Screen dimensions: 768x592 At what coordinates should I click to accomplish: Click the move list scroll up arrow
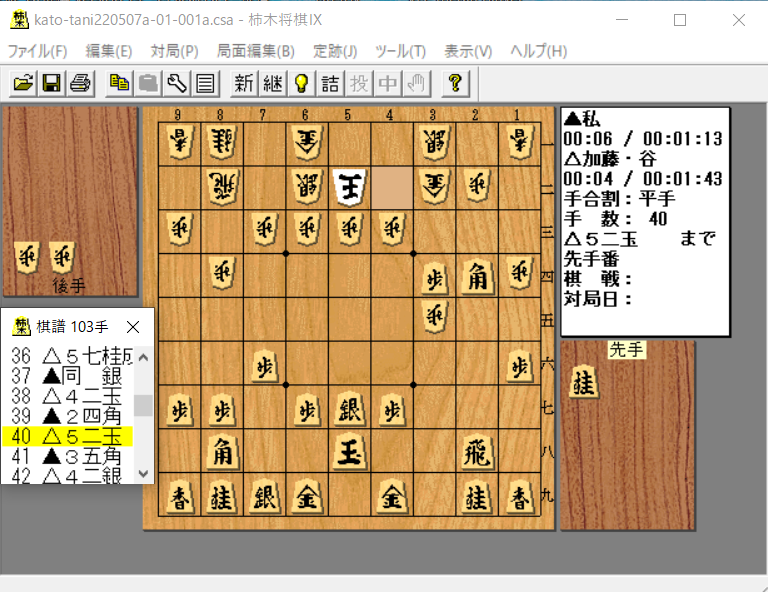pos(144,357)
